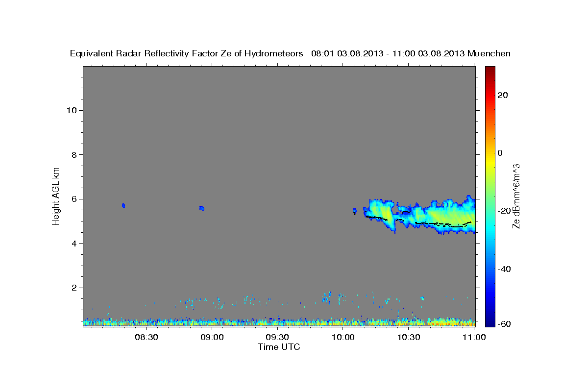Click the 'Ze dBmm^6/m^3' colorbar unit label
The width and height of the screenshot is (588, 392).
515,196
